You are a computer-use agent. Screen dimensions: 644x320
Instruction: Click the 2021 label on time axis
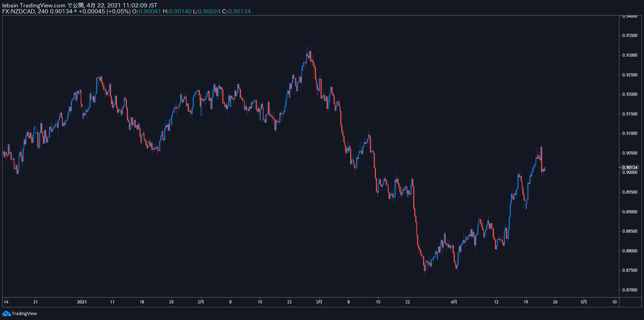coord(82,302)
